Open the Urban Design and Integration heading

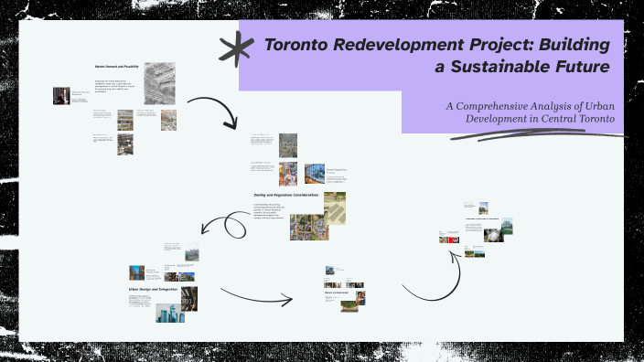click(x=153, y=290)
